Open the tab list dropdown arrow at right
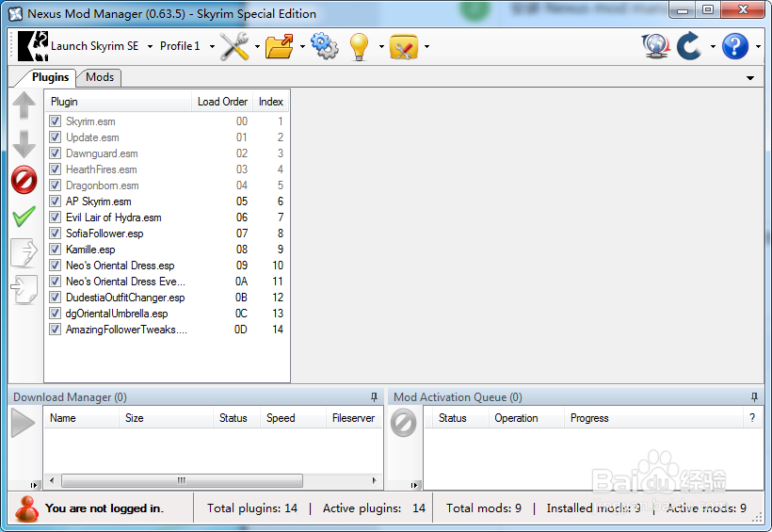This screenshot has height=532, width=772. point(750,78)
